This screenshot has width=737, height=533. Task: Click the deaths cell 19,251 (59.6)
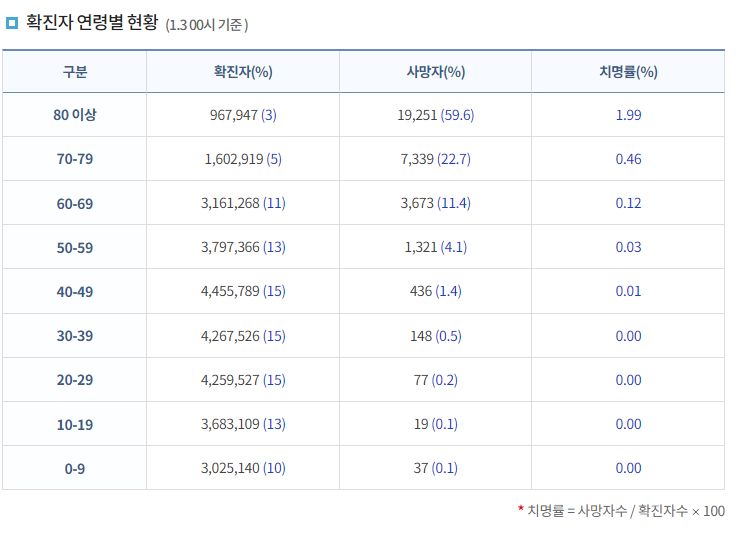pos(436,115)
